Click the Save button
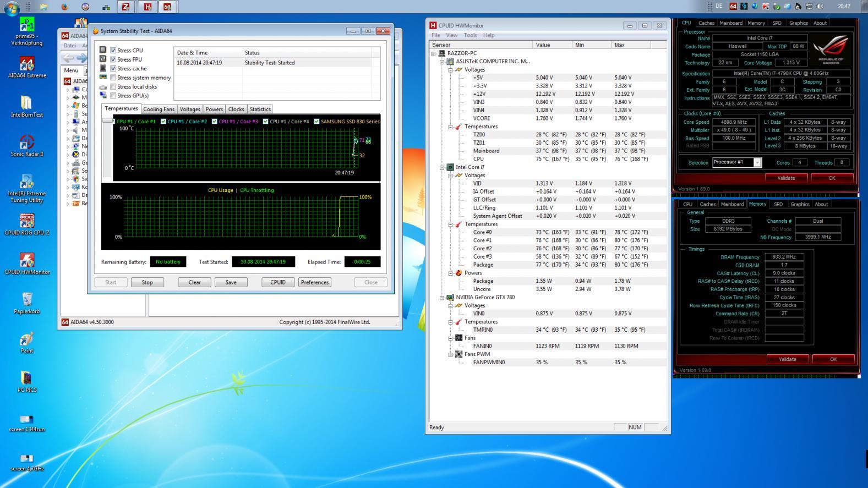The width and height of the screenshot is (868, 488). [231, 282]
